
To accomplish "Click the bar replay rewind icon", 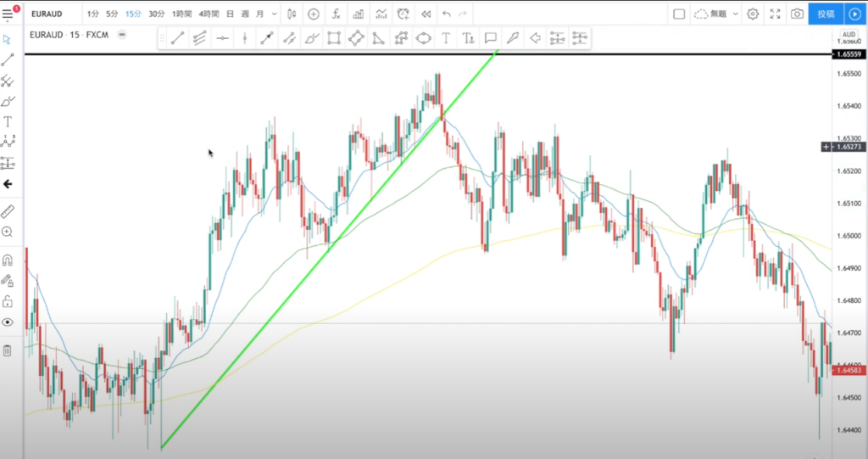I will [x=426, y=14].
